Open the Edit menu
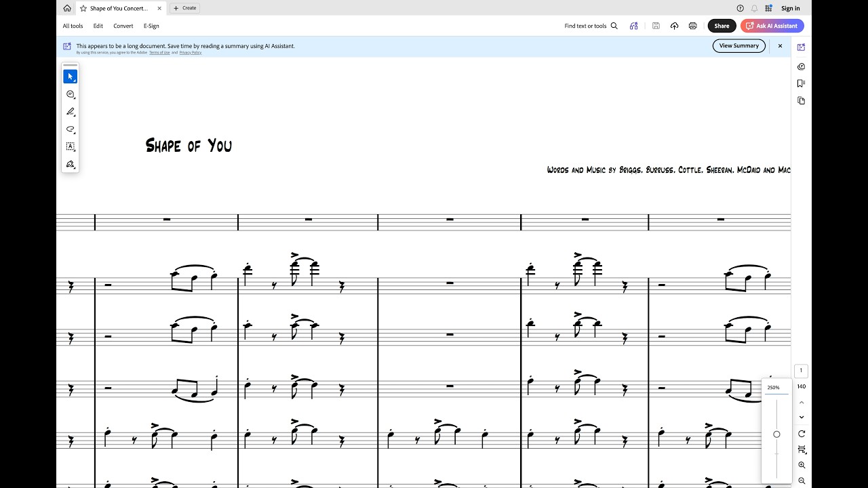This screenshot has width=868, height=488. [x=98, y=26]
